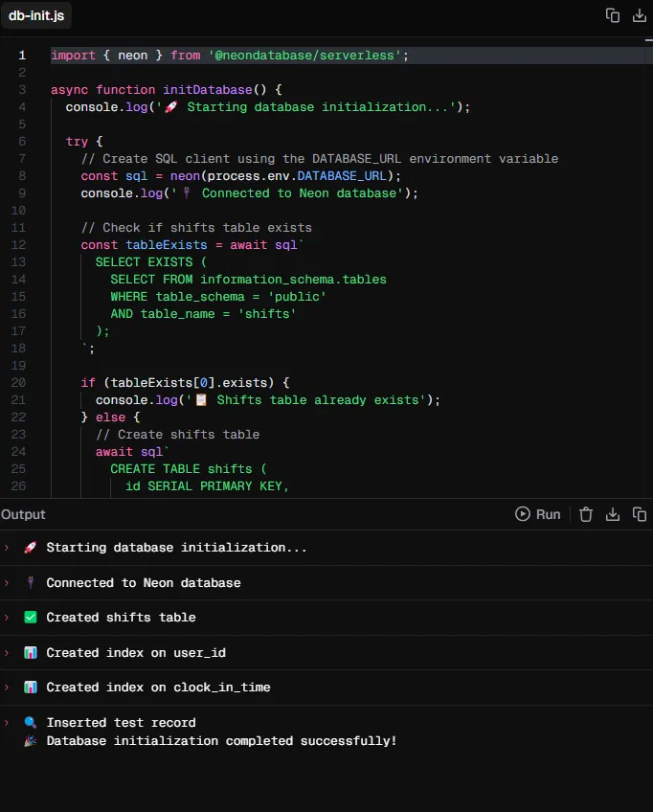Download the db-init.js file
The height and width of the screenshot is (812, 653).
[640, 15]
